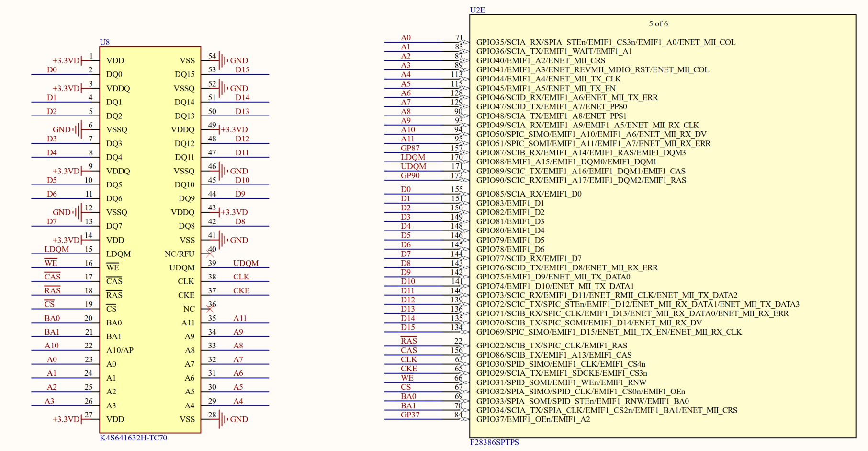Select the no-connect marker on pin 40

coord(209,253)
